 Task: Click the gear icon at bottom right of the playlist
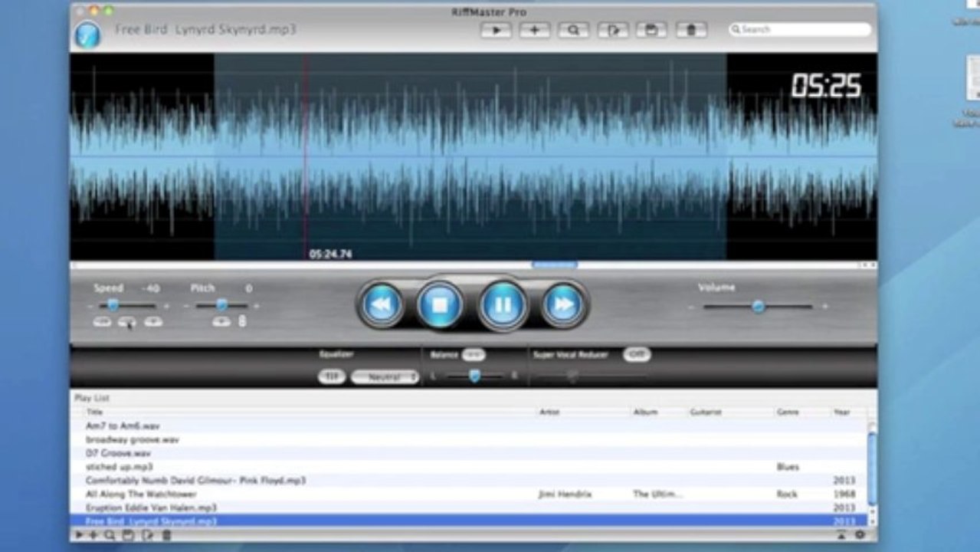pyautogui.click(x=860, y=535)
